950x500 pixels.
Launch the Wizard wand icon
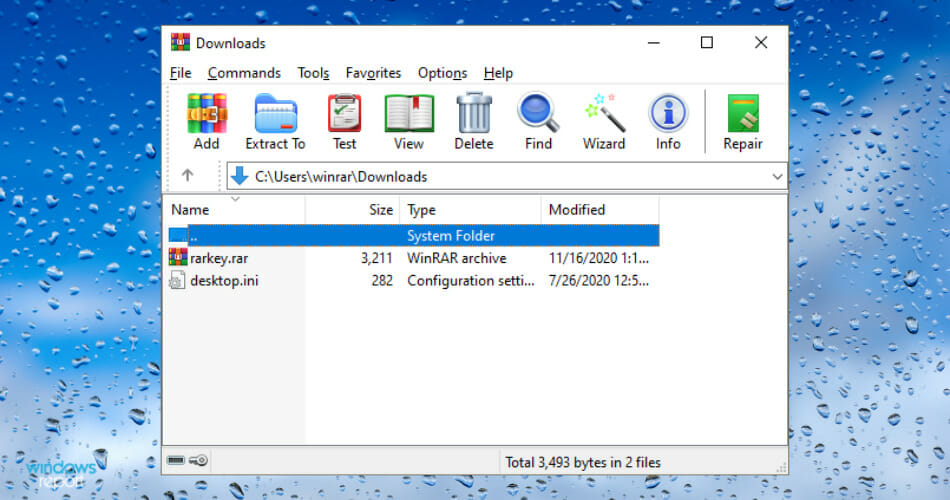coord(604,113)
